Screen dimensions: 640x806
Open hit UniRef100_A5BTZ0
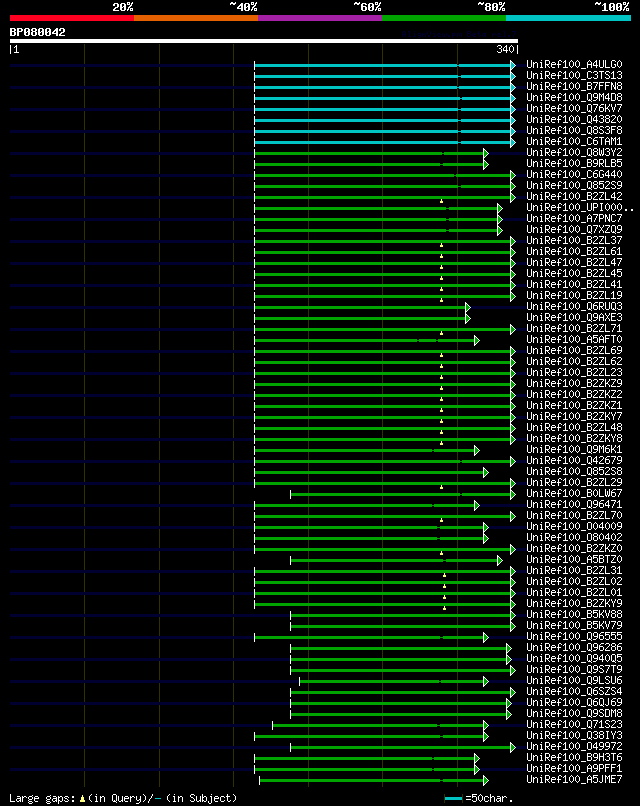574,559
